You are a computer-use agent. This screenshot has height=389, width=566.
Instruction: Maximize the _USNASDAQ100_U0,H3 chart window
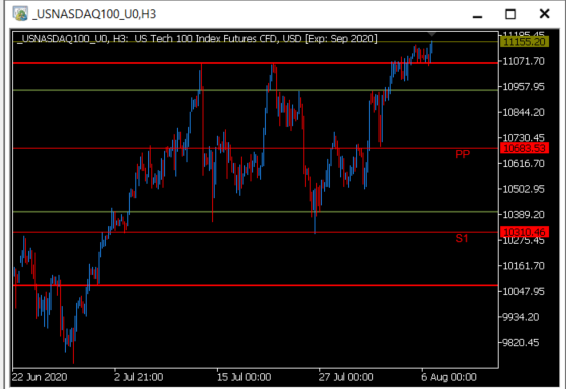tap(510, 14)
